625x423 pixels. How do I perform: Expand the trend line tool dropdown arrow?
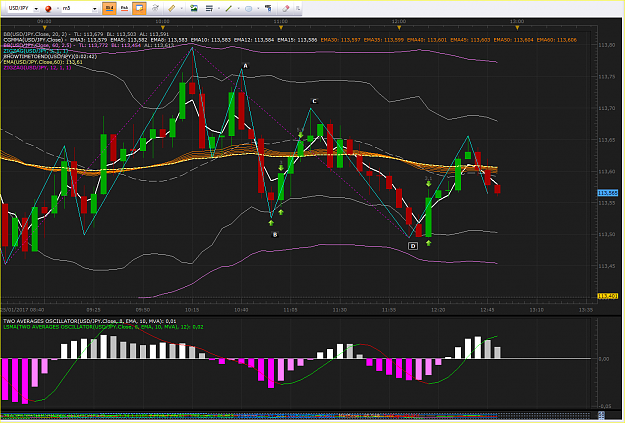pyautogui.click(x=238, y=8)
